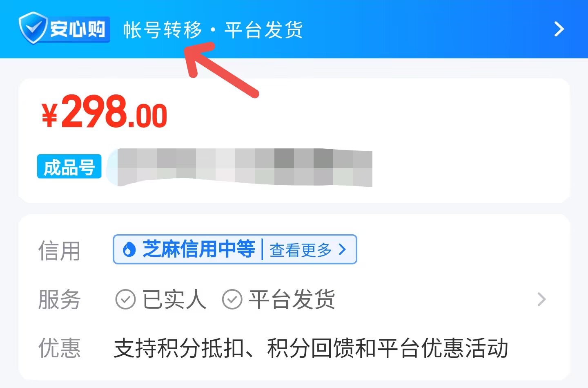Tap the 成品号 tag

pyautogui.click(x=69, y=166)
